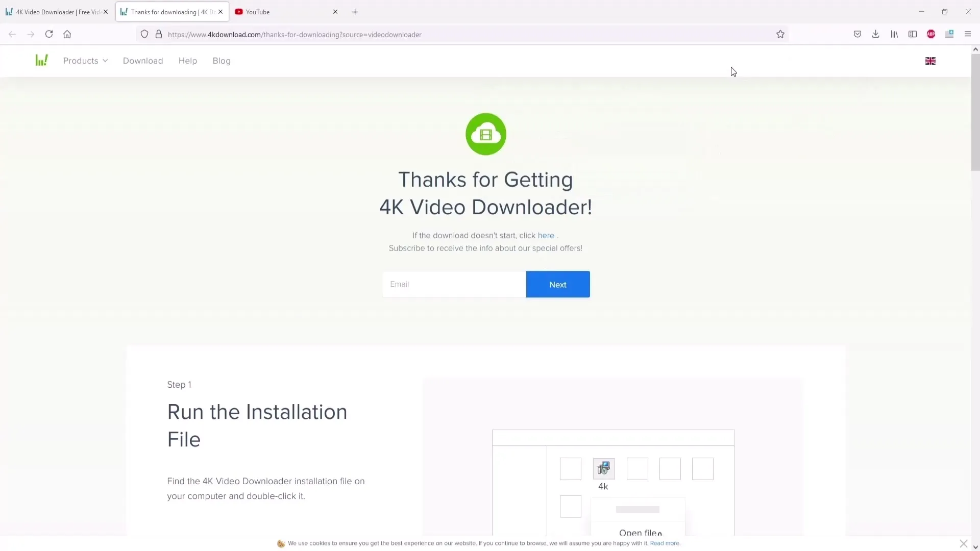The image size is (980, 551).
Task: Select English language flag toggle
Action: point(930,61)
